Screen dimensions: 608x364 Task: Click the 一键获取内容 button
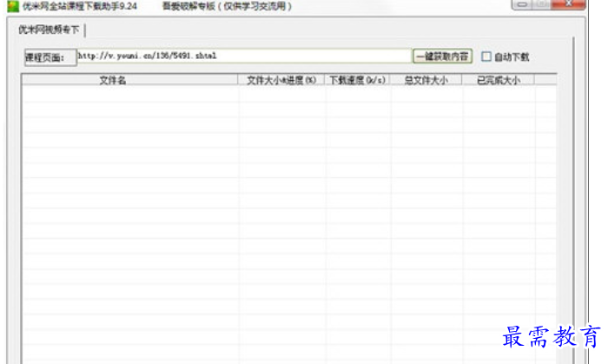442,56
